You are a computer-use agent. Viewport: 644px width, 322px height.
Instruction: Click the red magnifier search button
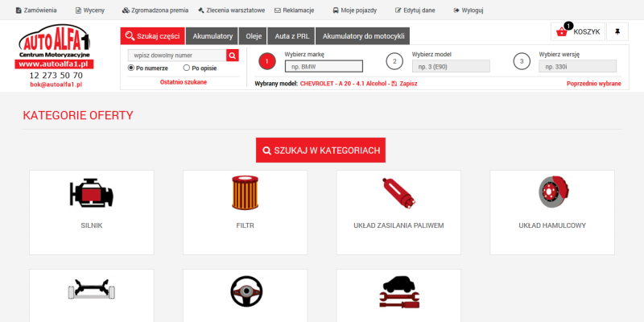point(233,55)
